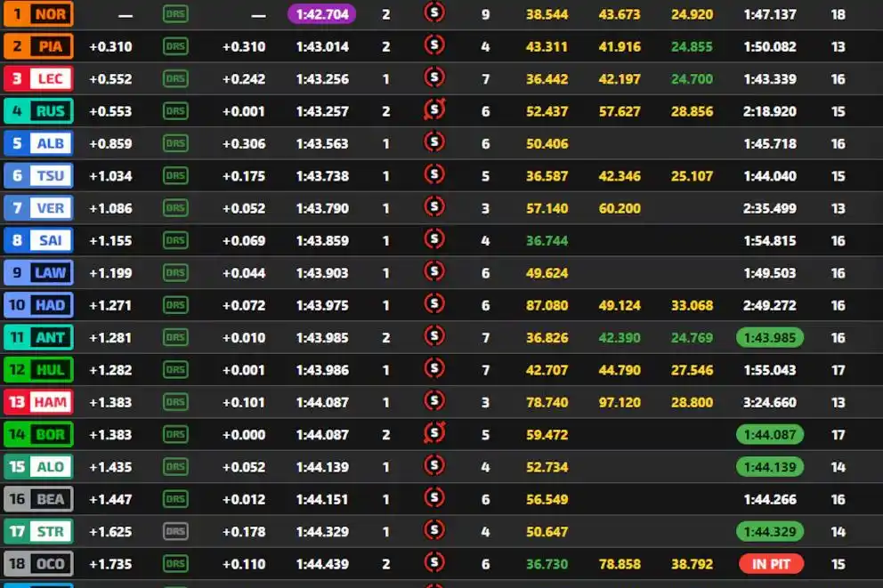Viewport: 883px width, 588px height.
Task: Click the soft tyre icon for Verstappen
Action: 434,207
